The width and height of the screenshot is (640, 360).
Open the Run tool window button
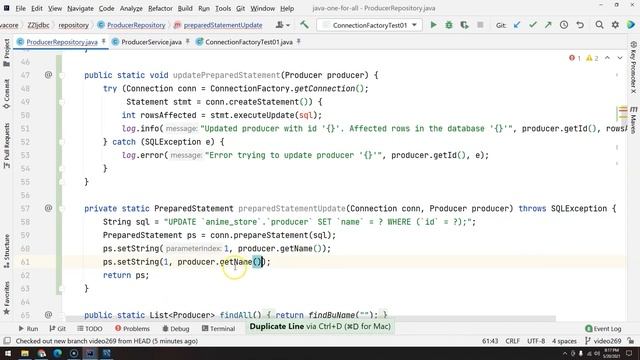[28, 329]
